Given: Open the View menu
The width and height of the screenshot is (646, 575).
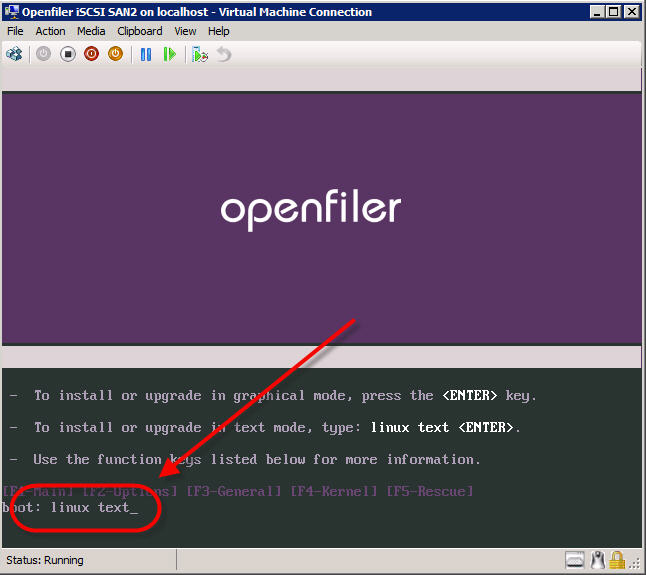Looking at the screenshot, I should pos(185,31).
